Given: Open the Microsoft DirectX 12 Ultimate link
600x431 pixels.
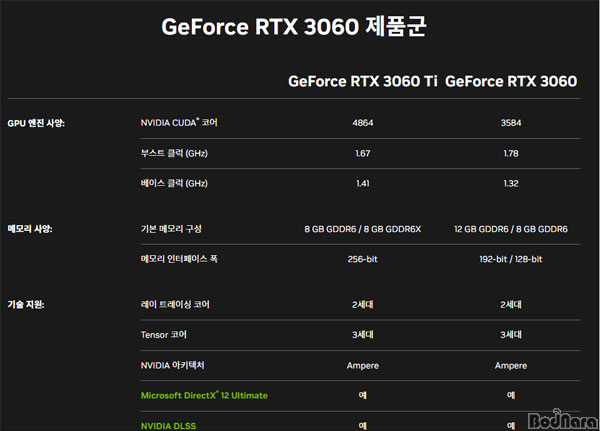Looking at the screenshot, I should pos(204,395).
